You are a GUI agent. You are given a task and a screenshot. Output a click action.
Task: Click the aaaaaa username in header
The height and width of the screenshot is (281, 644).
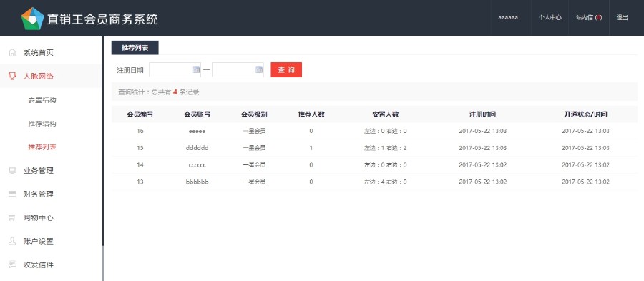click(x=508, y=18)
